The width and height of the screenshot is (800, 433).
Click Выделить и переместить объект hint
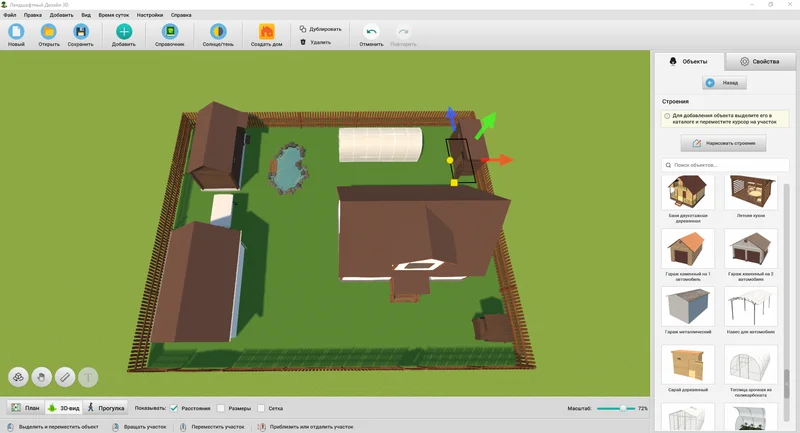tap(53, 426)
